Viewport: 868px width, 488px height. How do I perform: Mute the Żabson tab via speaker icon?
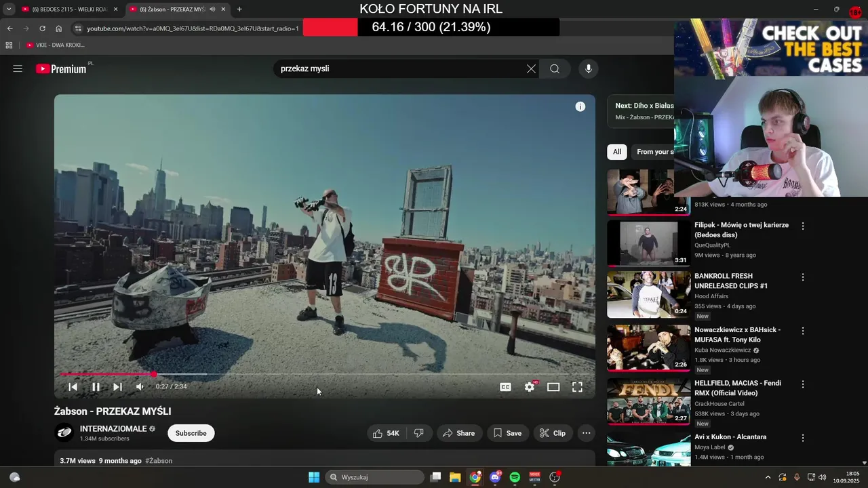coord(212,9)
